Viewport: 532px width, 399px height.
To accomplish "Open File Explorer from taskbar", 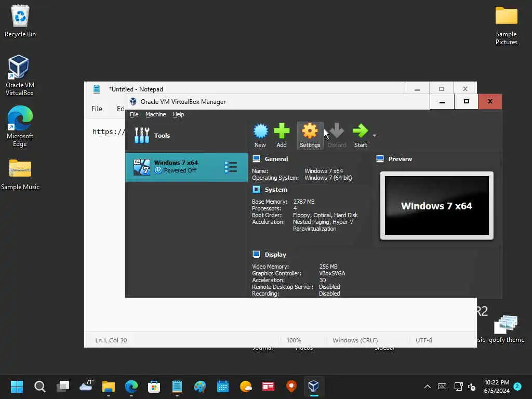I will click(109, 387).
